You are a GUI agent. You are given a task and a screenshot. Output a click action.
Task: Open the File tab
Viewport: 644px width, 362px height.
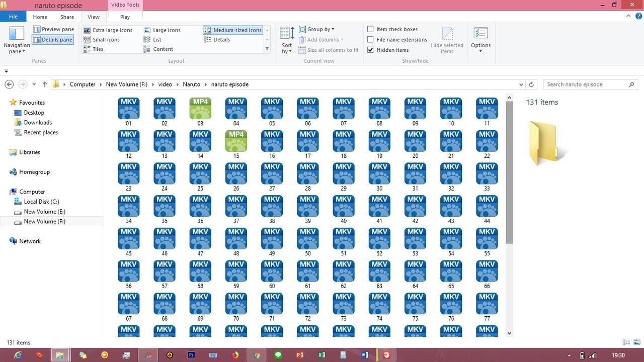[13, 17]
